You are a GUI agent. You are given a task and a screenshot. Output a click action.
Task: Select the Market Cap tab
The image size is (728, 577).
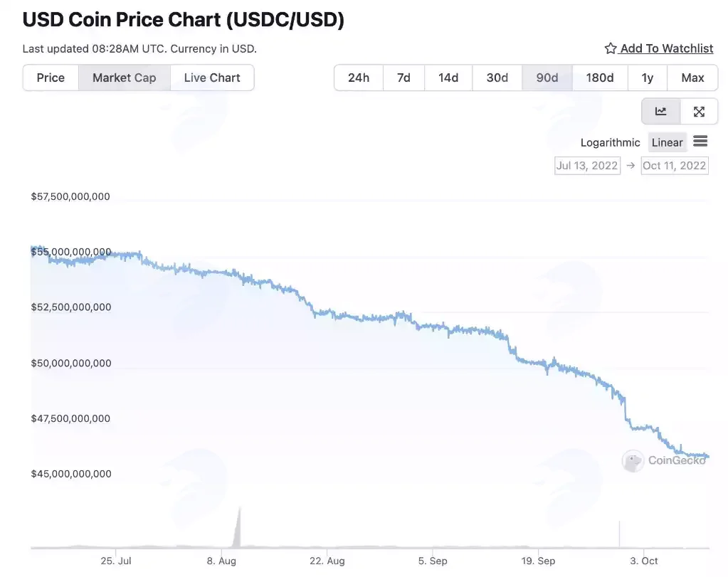125,78
